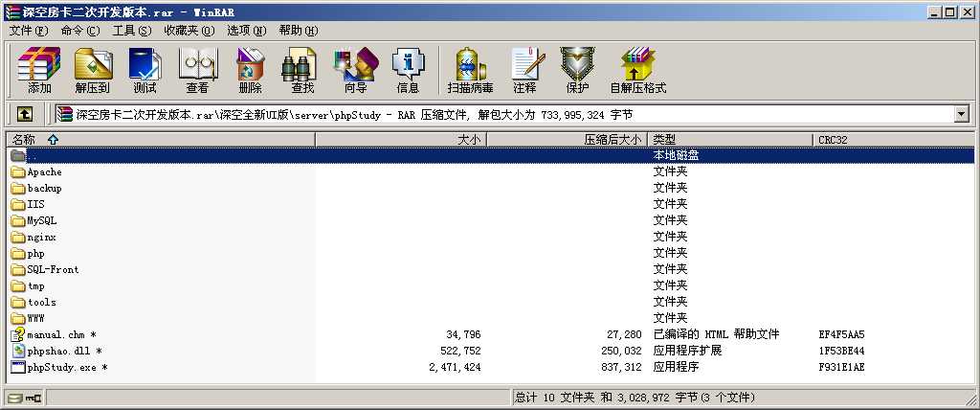Sort by the 类型 column header
The width and height of the screenshot is (980, 410).
tap(730, 140)
